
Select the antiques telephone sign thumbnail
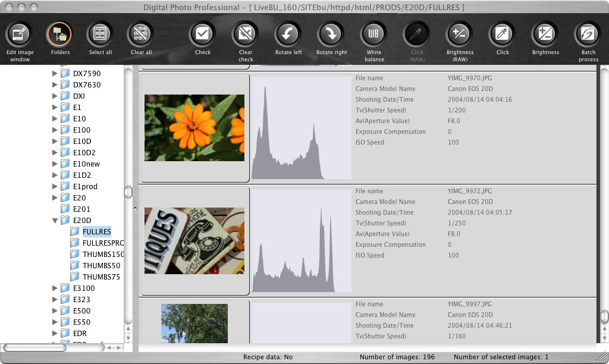[x=194, y=240]
